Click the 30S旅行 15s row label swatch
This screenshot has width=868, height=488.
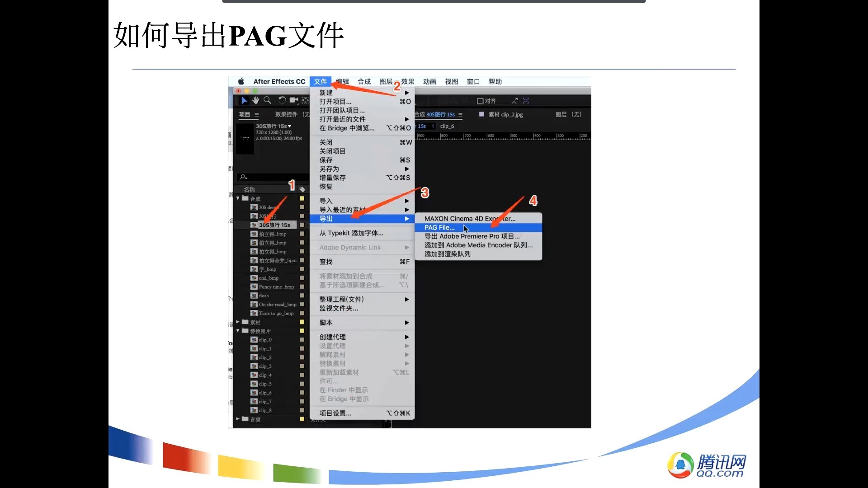point(302,225)
